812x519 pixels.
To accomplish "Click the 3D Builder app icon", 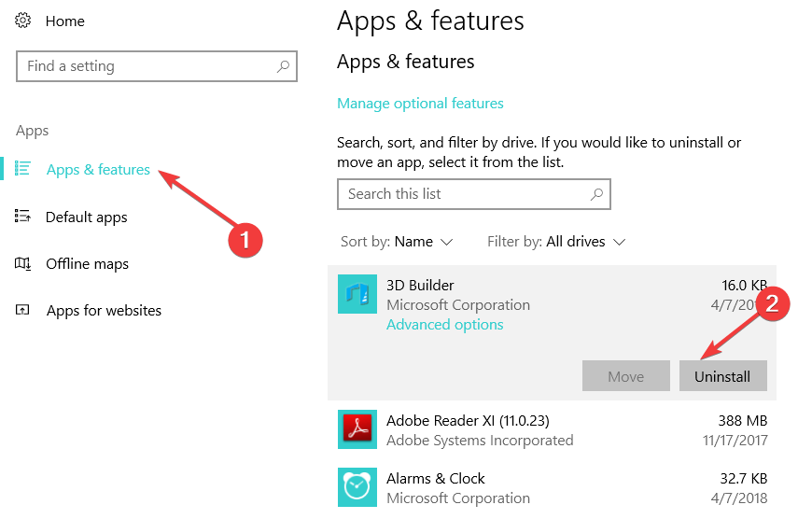I will [357, 294].
